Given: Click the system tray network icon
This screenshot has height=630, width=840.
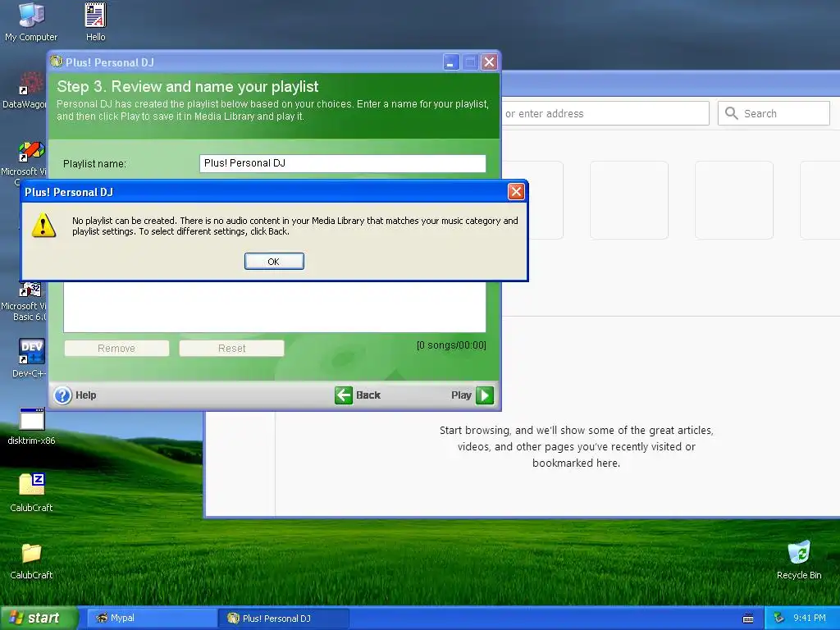Looking at the screenshot, I should point(779,619).
